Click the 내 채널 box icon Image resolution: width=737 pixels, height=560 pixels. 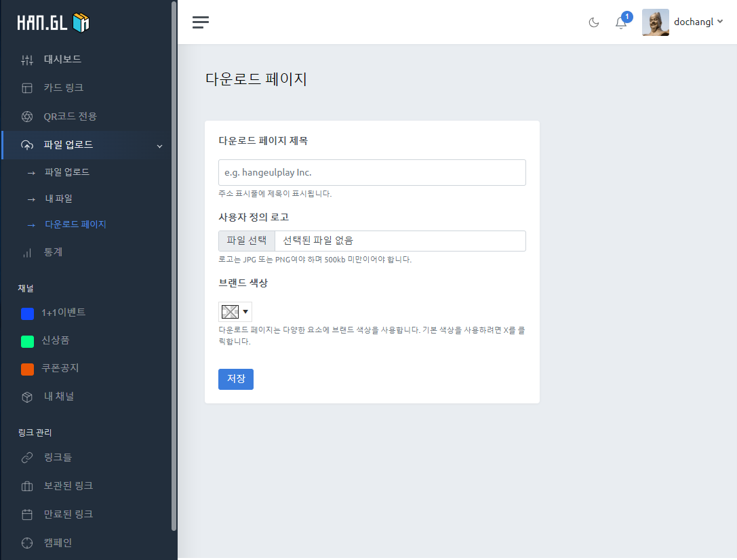27,397
